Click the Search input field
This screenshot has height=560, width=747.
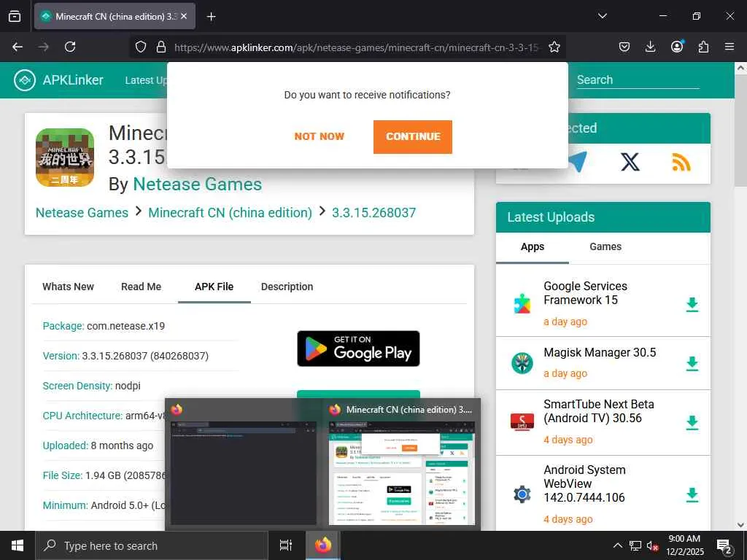[638, 79]
